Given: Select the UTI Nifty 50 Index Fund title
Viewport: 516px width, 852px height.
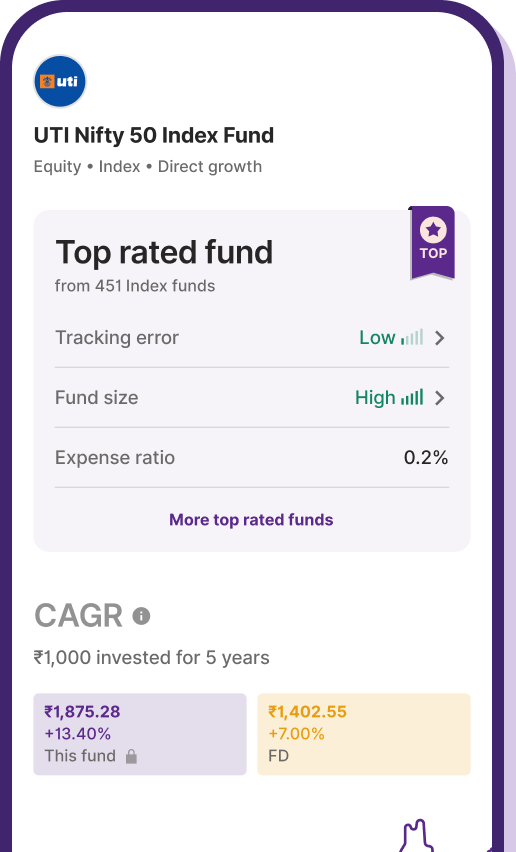Looking at the screenshot, I should point(154,135).
